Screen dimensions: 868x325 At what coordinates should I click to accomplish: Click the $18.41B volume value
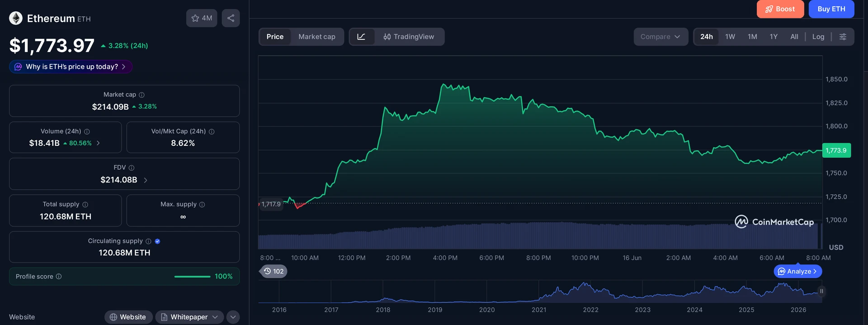click(44, 143)
